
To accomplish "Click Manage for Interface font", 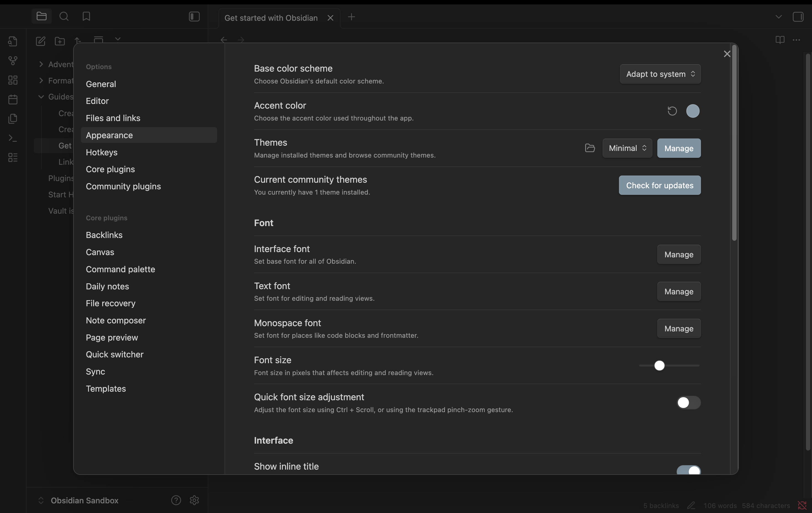I will pyautogui.click(x=679, y=255).
